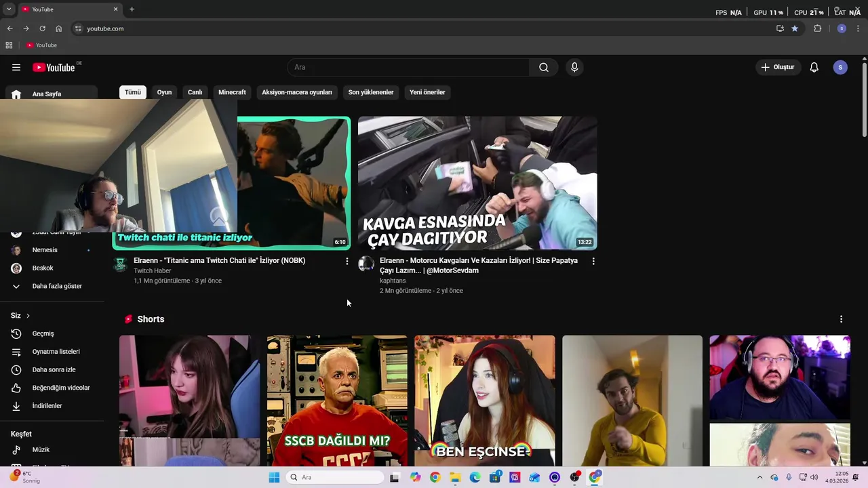
Task: Open the Windows Start menu
Action: click(274, 477)
